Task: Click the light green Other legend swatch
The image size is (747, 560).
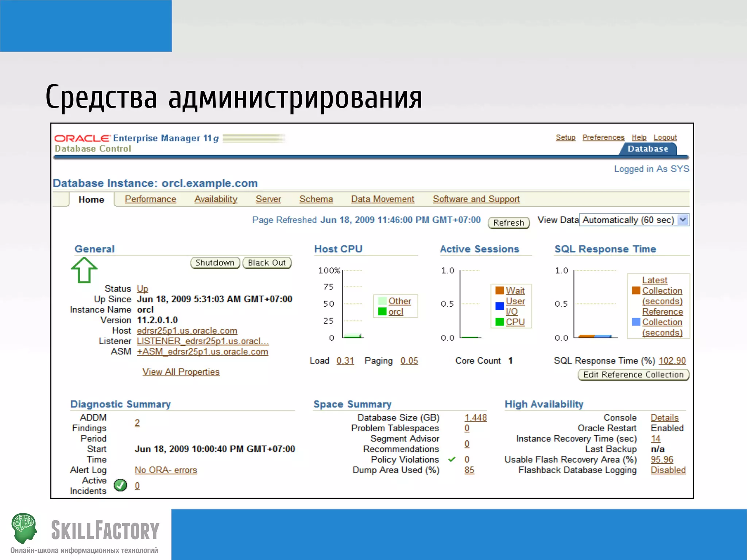Action: [382, 301]
